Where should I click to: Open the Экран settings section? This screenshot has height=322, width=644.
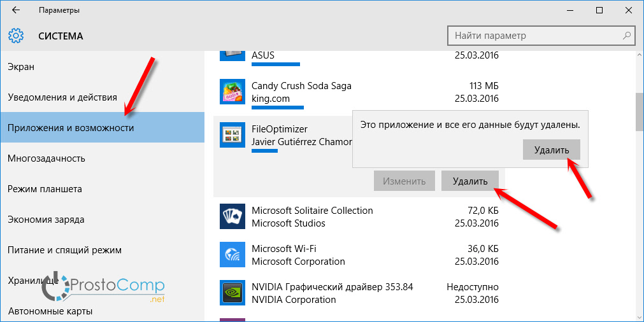coord(21,67)
